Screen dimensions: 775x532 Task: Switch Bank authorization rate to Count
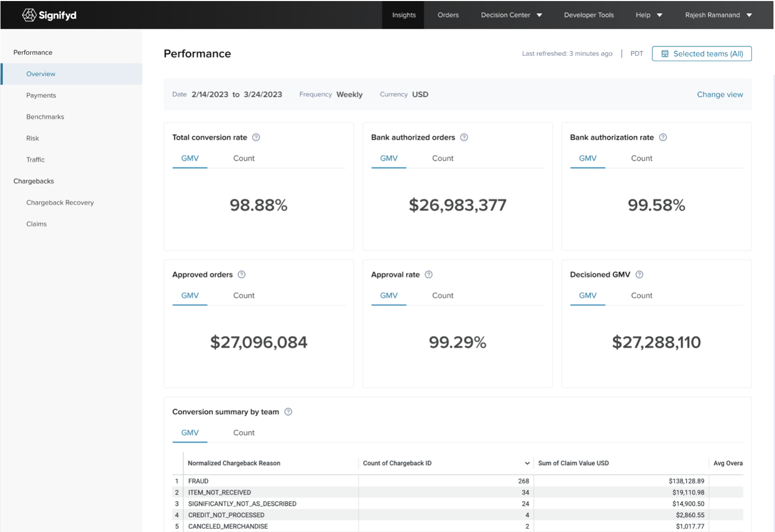641,159
